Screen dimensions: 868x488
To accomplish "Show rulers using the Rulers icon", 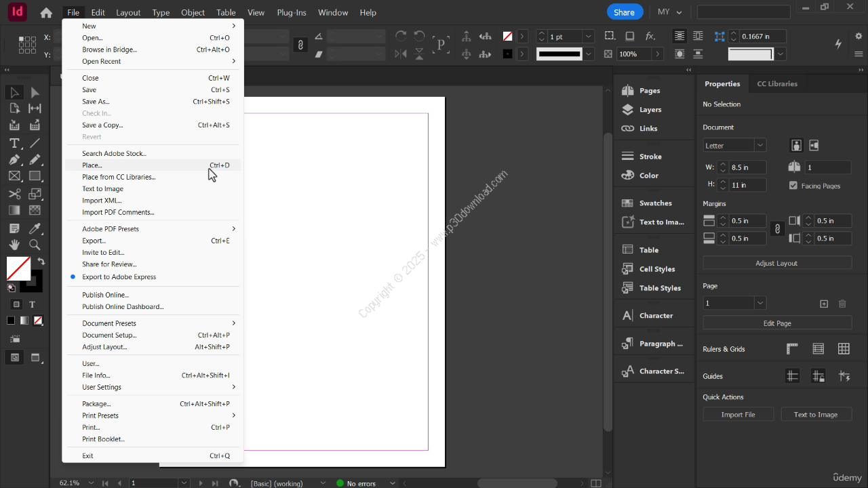I will click(792, 349).
